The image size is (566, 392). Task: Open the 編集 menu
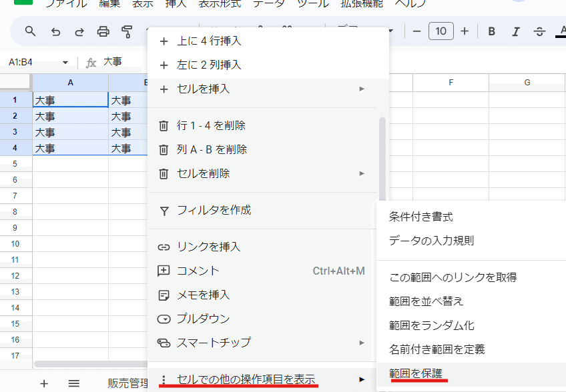tap(109, 3)
